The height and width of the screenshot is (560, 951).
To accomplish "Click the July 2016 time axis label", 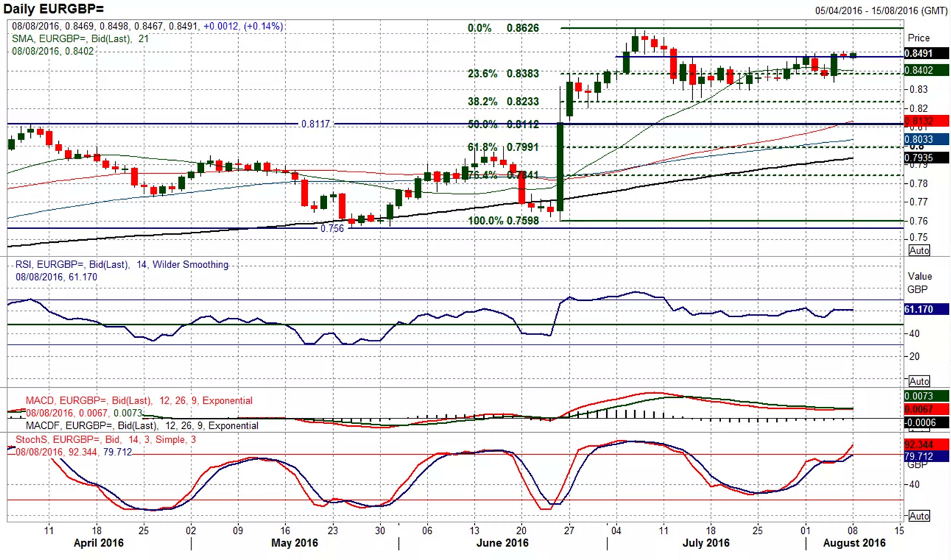I will (705, 543).
